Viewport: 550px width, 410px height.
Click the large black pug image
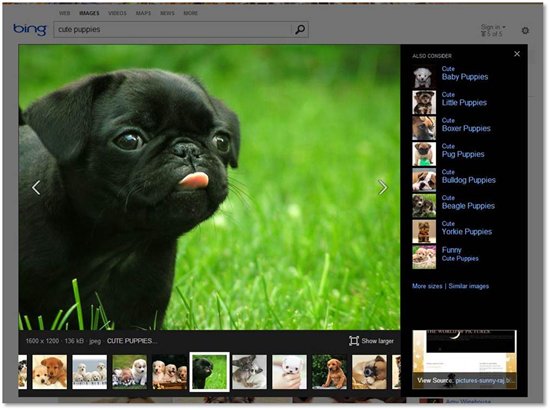[209, 187]
